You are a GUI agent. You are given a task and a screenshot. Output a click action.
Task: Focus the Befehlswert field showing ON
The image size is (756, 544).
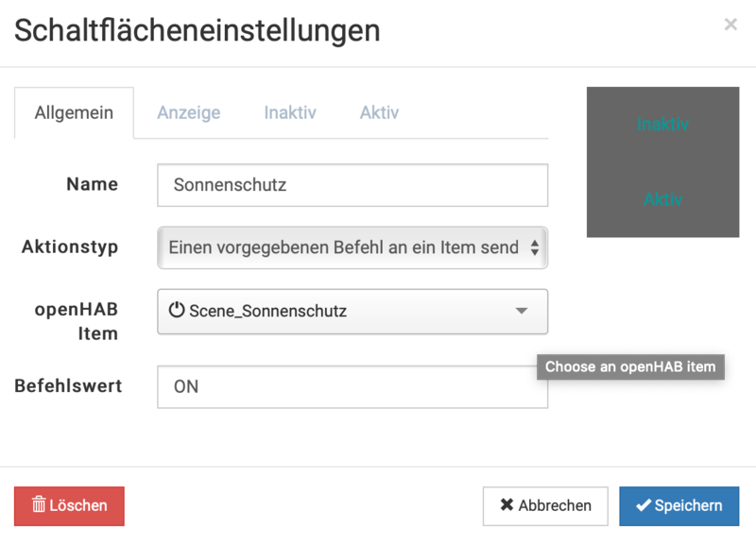[352, 386]
